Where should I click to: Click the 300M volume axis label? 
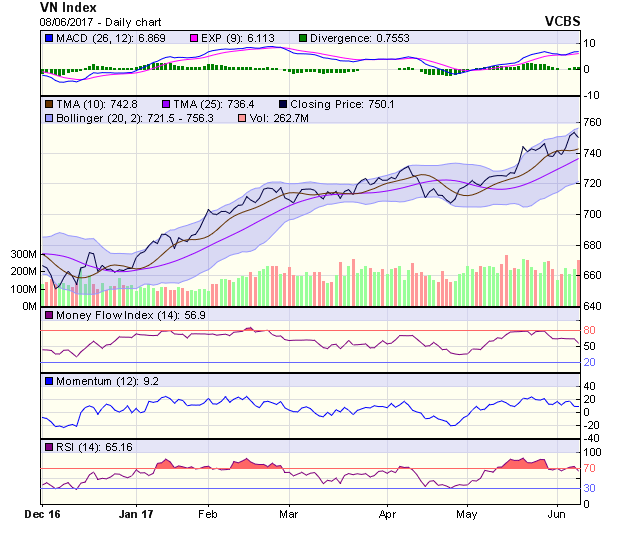[x=23, y=255]
